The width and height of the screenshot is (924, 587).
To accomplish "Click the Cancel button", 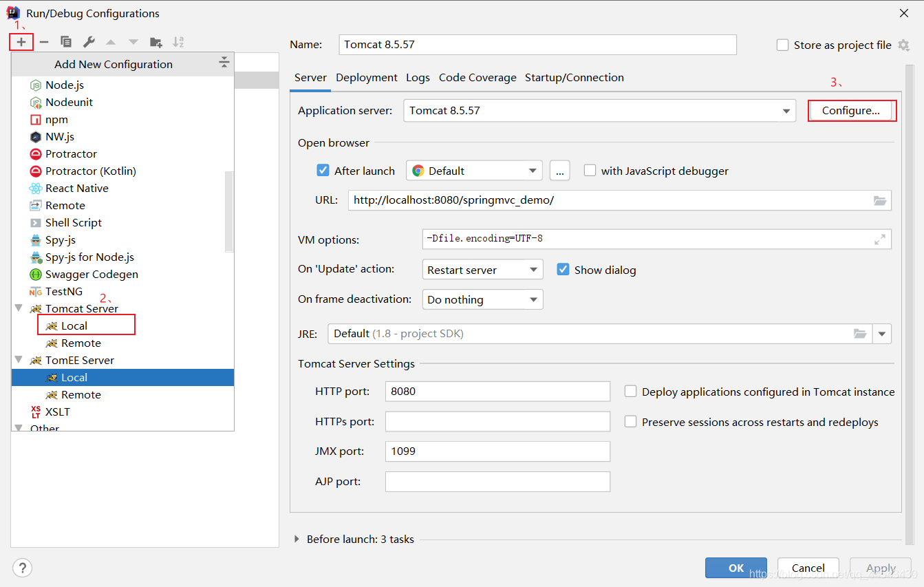I will (x=808, y=568).
